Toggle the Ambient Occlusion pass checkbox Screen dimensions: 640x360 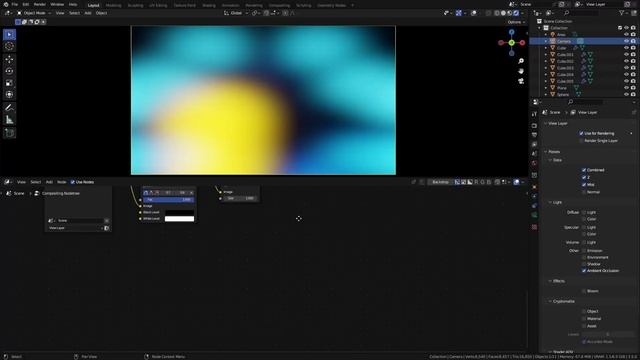click(584, 271)
